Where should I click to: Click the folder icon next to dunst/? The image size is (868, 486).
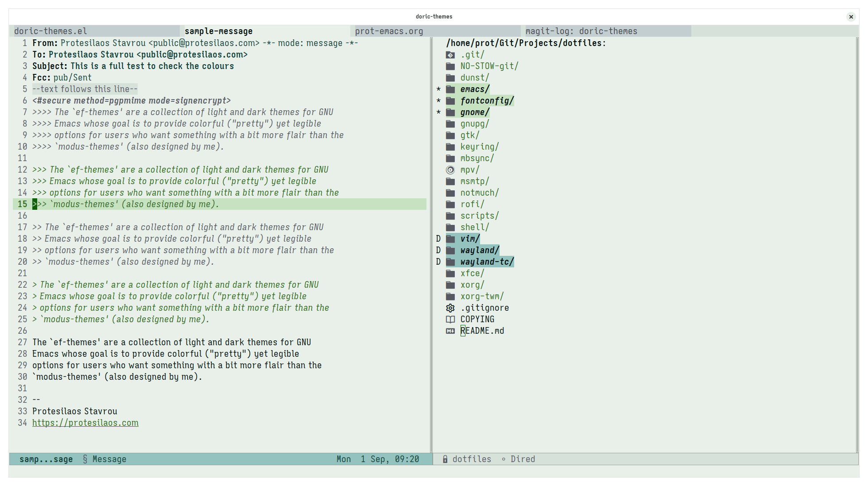(450, 78)
